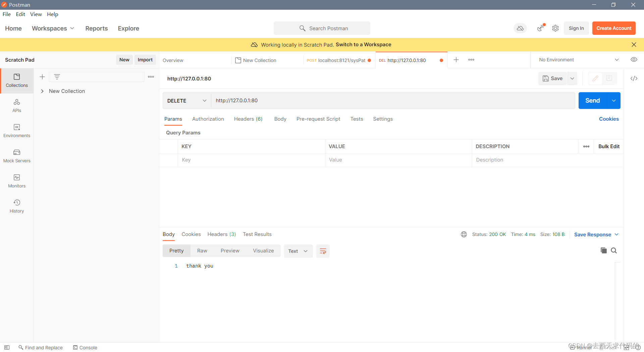Click environment quick look eye icon

[x=634, y=60]
